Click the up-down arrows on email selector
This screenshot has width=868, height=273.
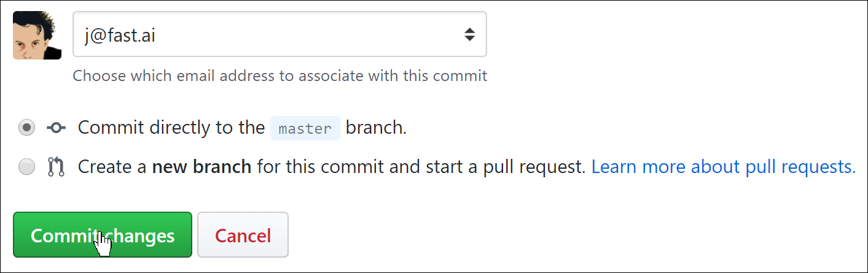click(x=469, y=34)
